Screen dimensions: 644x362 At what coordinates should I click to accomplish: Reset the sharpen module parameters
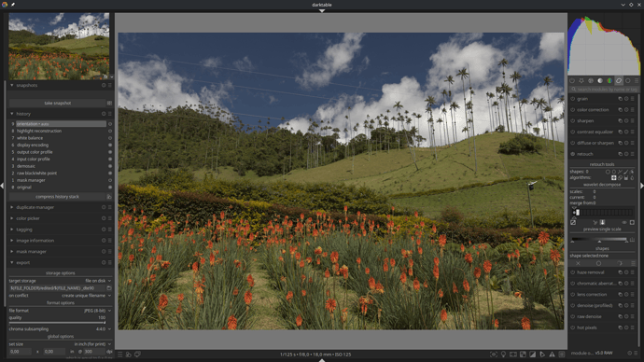tap(626, 121)
